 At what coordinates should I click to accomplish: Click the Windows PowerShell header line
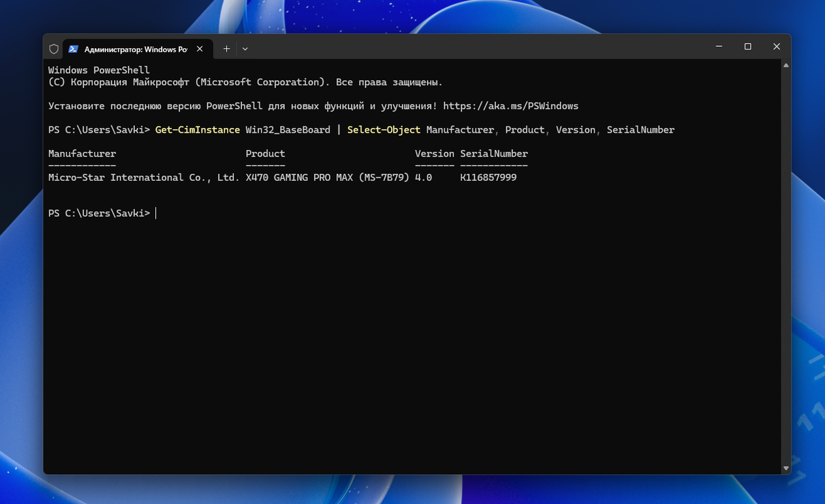coord(99,70)
